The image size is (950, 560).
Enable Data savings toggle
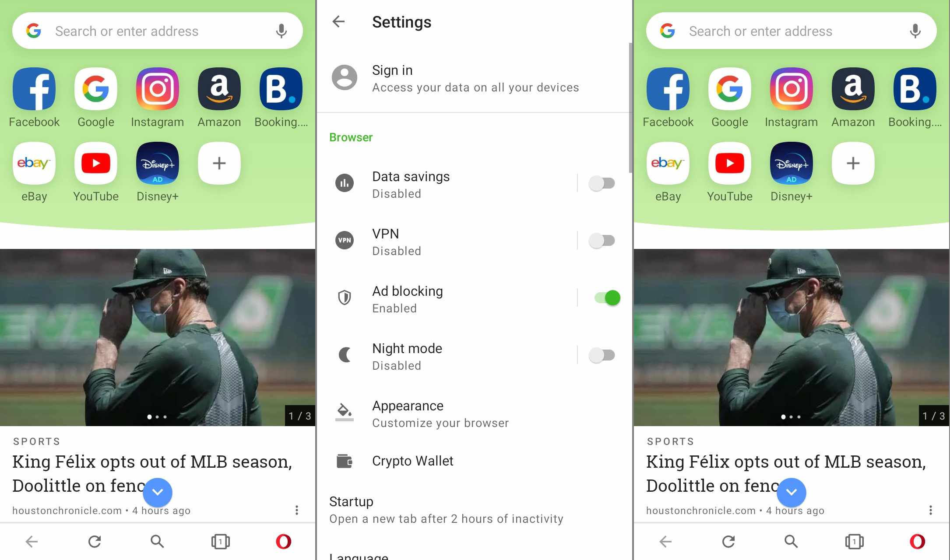coord(601,183)
